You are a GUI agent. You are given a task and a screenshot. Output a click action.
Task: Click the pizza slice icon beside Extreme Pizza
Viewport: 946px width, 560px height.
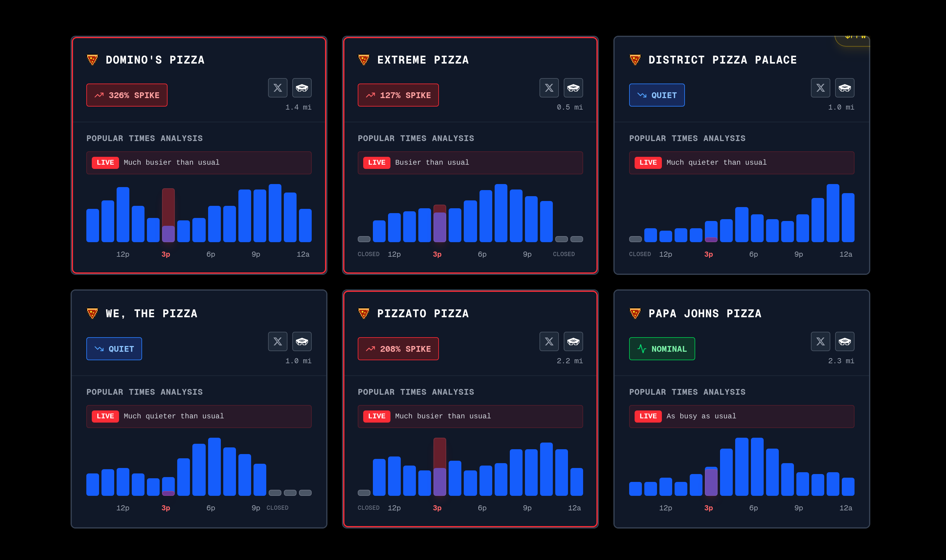363,60
